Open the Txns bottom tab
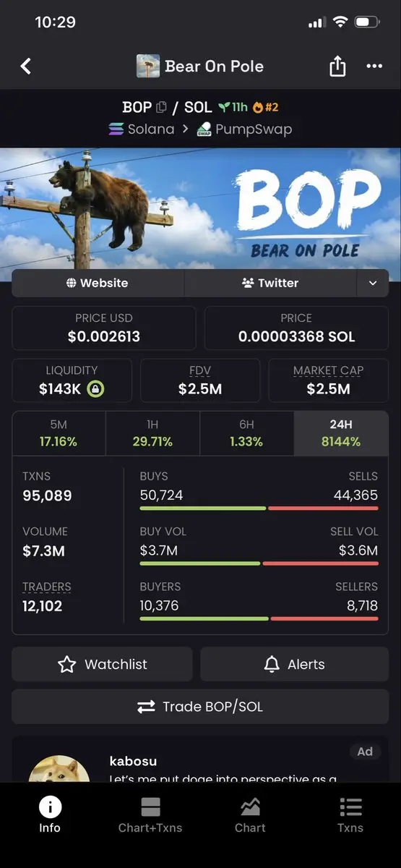The image size is (401, 868). tap(350, 815)
